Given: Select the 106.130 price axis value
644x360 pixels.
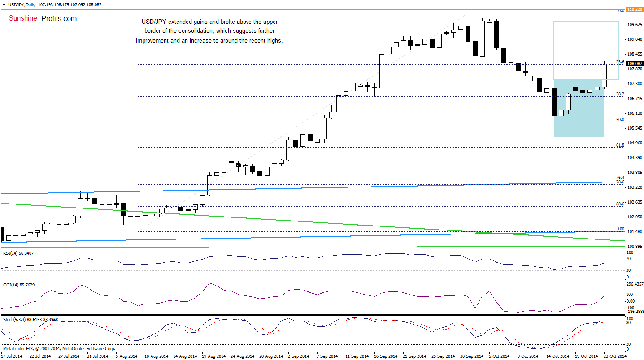Looking at the screenshot, I should [x=634, y=113].
